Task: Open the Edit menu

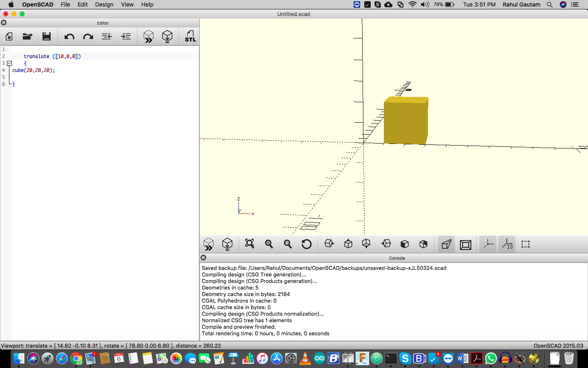Action: 82,4
